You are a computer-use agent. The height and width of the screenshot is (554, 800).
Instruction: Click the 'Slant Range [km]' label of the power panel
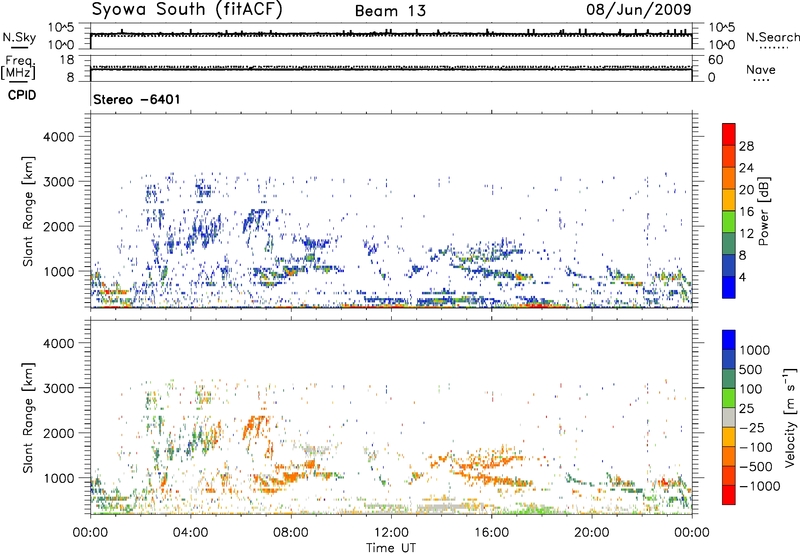(x=28, y=211)
